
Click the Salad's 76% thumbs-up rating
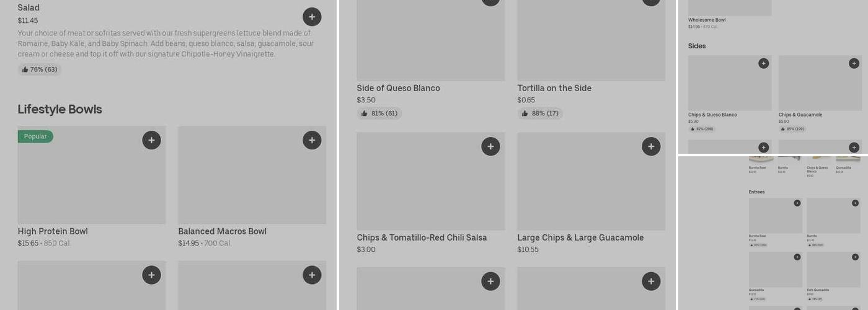point(40,69)
